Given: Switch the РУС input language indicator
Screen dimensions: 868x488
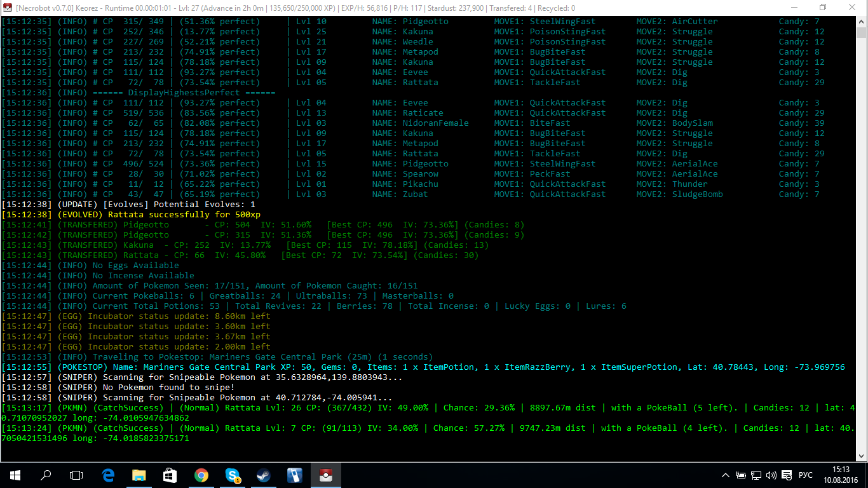Looking at the screenshot, I should tap(805, 475).
